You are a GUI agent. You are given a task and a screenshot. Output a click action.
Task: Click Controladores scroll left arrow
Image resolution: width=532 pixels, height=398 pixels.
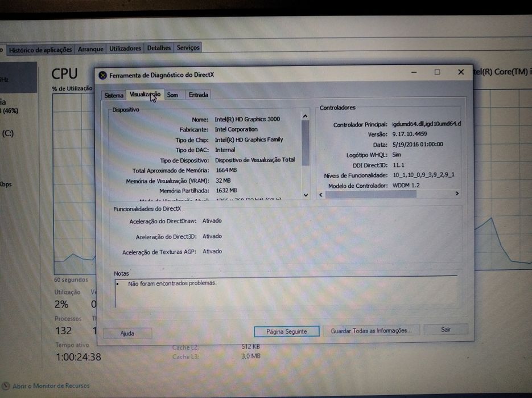coord(321,195)
